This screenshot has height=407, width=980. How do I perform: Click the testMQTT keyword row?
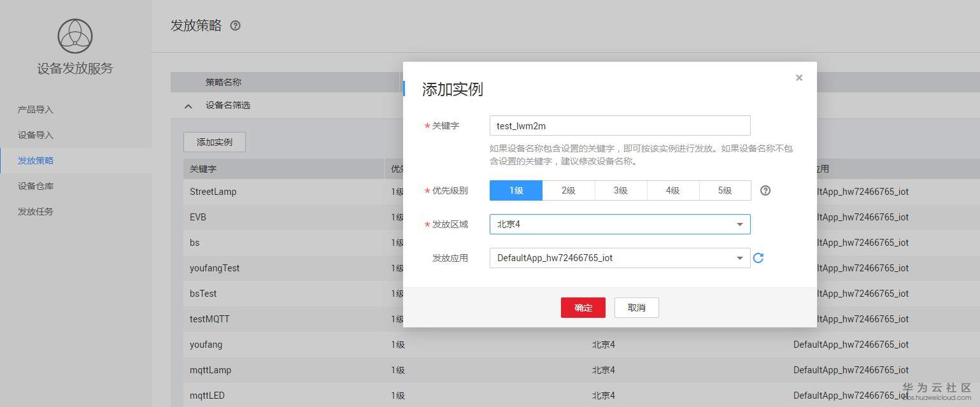tap(209, 319)
